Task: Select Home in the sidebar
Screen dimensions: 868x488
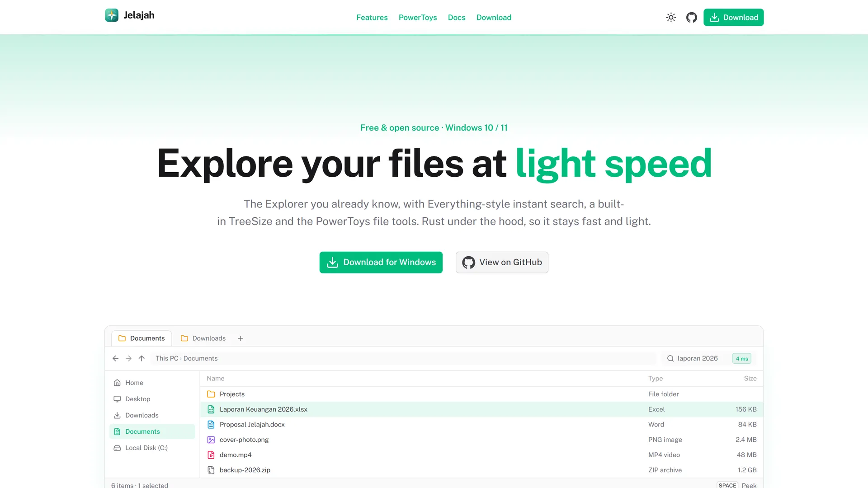Action: point(152,383)
